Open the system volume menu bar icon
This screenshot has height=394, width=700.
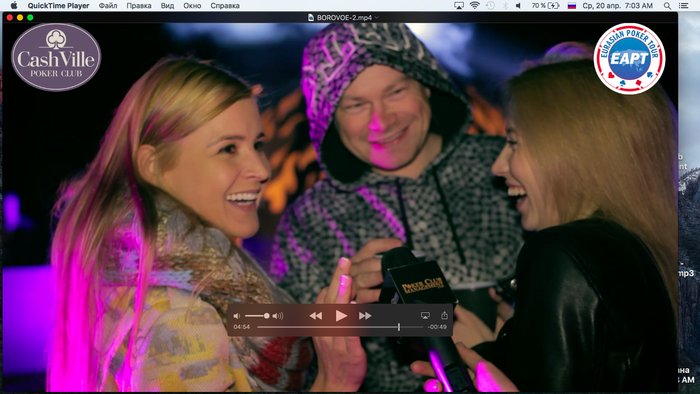point(518,5)
